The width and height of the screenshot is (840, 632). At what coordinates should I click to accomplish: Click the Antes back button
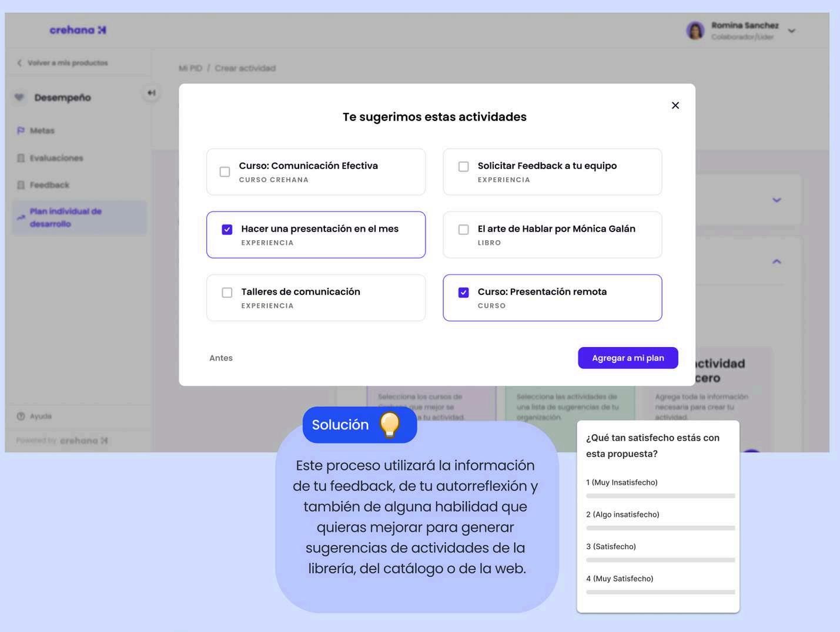221,358
